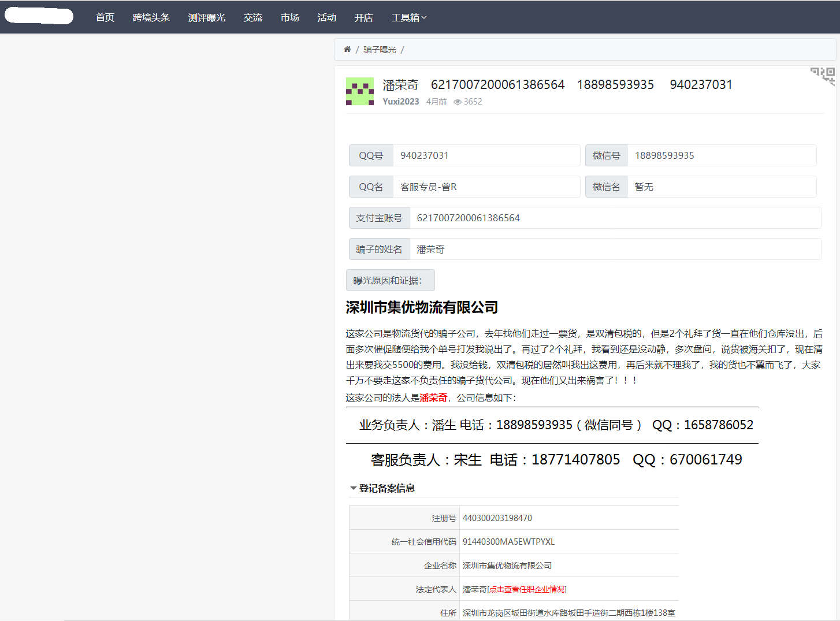Screen dimensions: 840x621
Task: Click the home icon in the breadcrumb
Action: (347, 49)
